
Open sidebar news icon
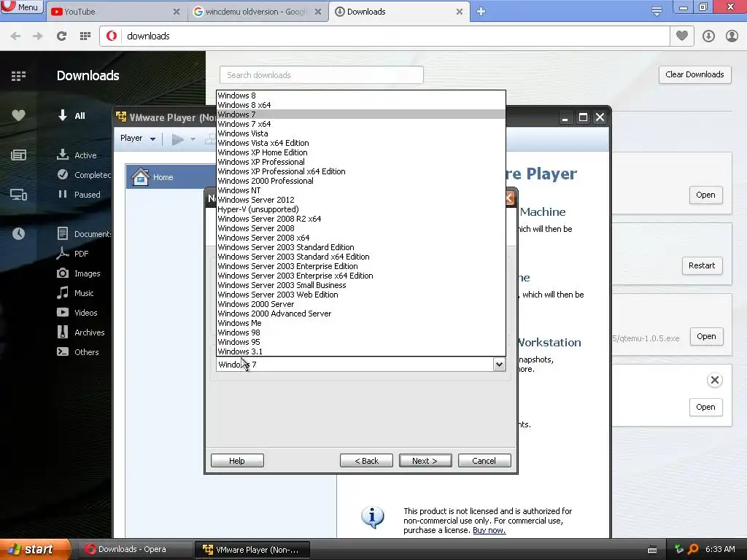(x=18, y=155)
